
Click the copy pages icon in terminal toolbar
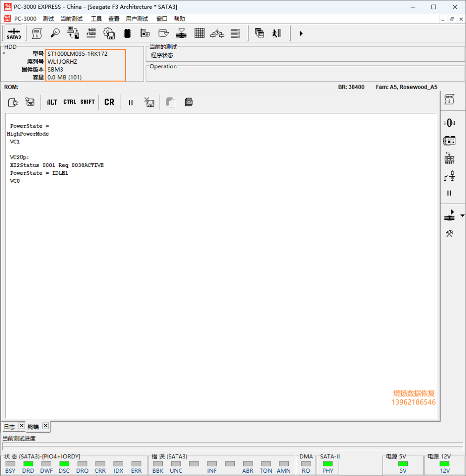[170, 102]
